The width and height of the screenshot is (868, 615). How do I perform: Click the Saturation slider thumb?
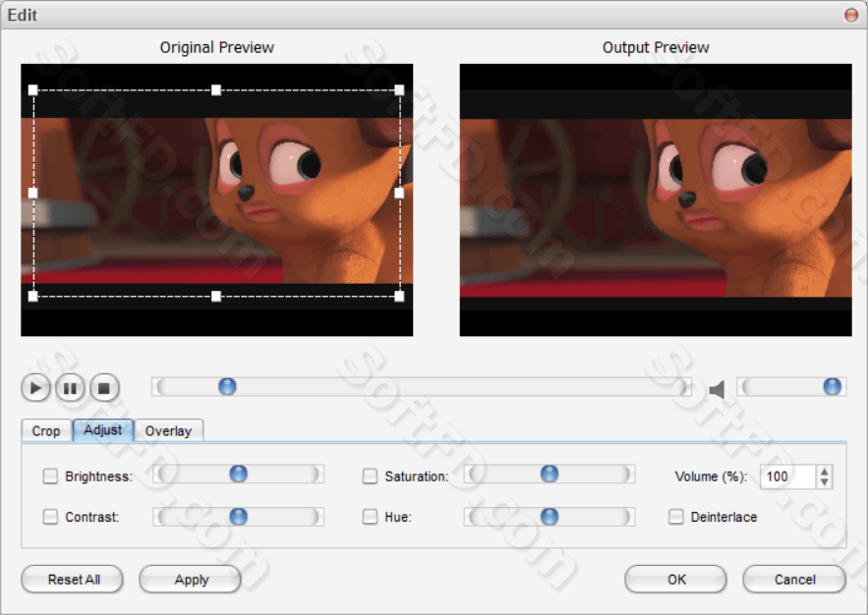click(x=550, y=474)
